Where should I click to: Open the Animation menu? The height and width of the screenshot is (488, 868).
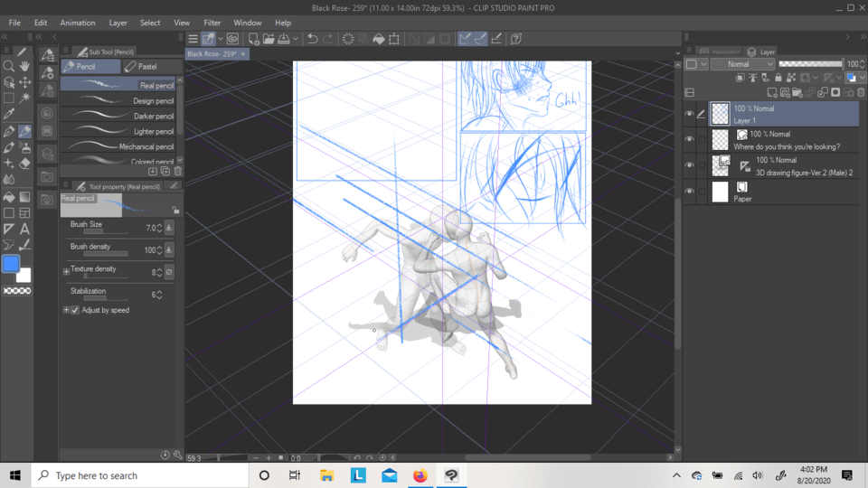[x=78, y=23]
